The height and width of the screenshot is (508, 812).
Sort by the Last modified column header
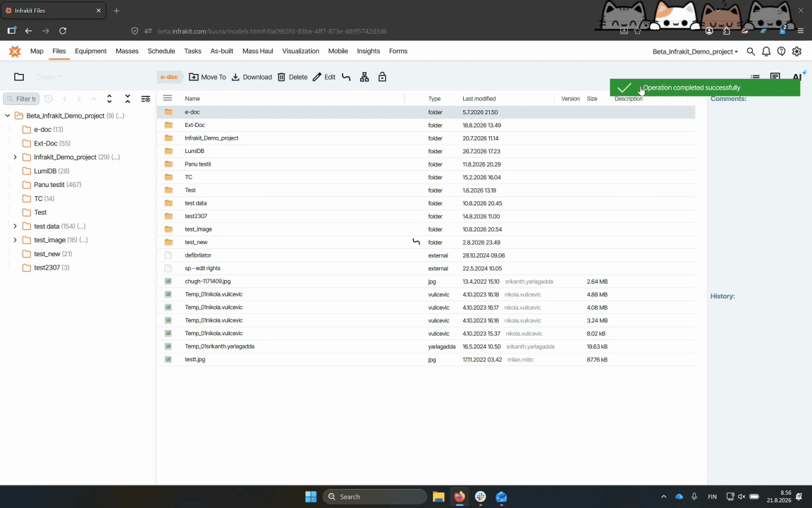coord(479,99)
